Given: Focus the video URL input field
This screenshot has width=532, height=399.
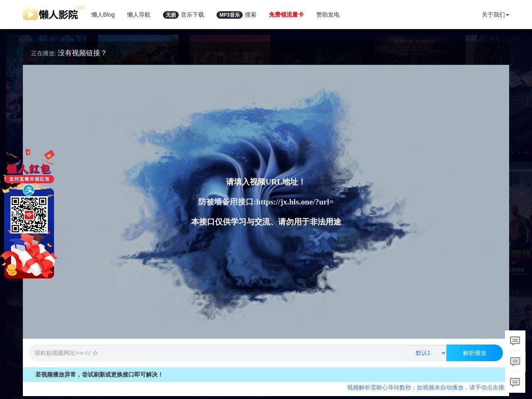Looking at the screenshot, I should point(218,353).
